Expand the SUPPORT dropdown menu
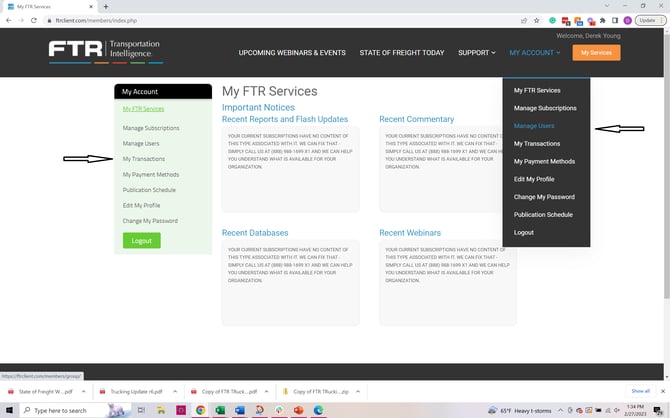Image resolution: width=670 pixels, height=418 pixels. 476,53
